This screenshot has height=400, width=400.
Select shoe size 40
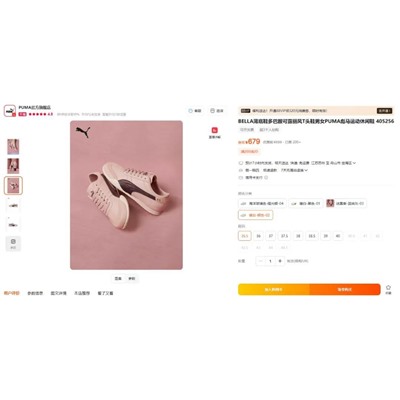[338, 236]
